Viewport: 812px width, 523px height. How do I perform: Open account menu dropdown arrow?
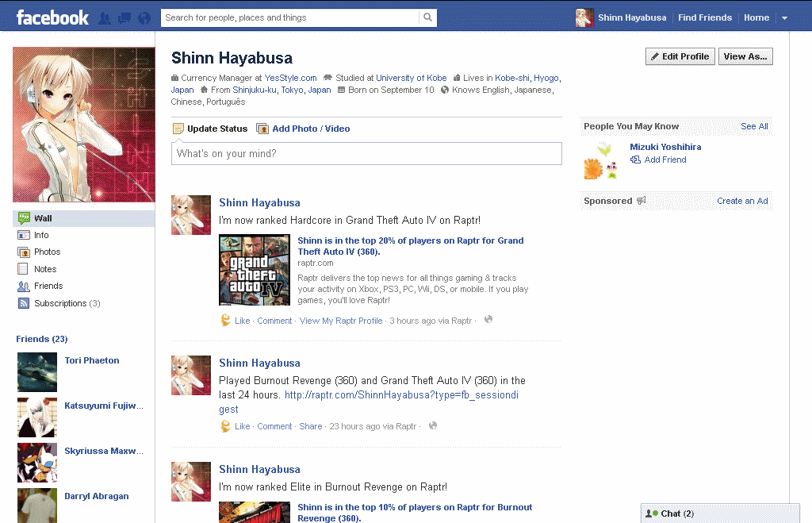(x=784, y=18)
